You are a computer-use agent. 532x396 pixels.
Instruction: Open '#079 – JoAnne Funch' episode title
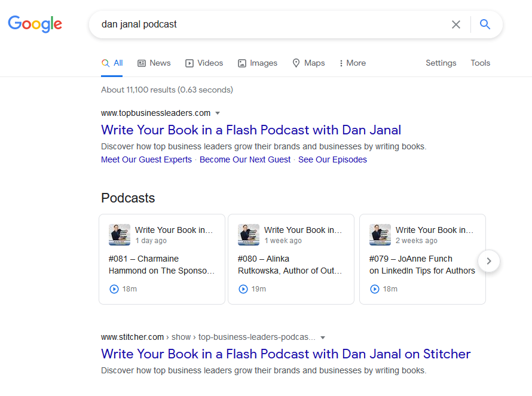pyautogui.click(x=422, y=265)
